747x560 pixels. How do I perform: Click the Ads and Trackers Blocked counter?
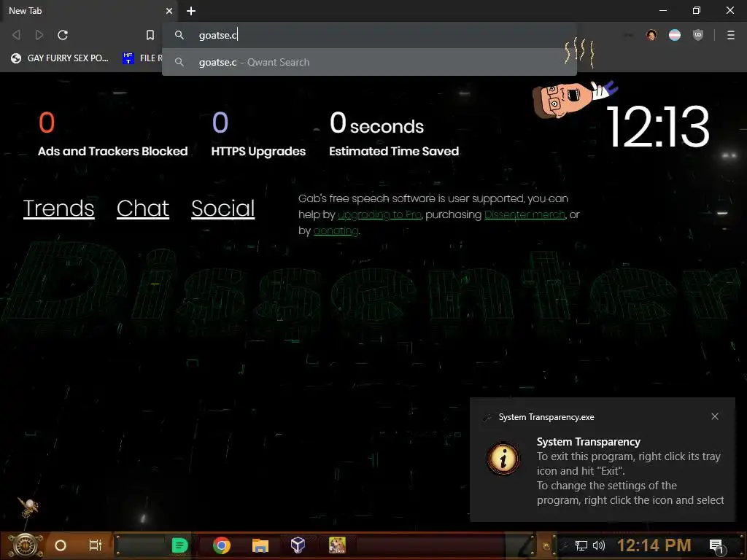point(113,134)
